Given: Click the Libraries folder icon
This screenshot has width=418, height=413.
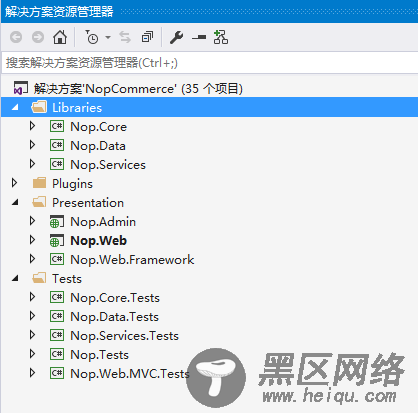Looking at the screenshot, I should (x=39, y=107).
